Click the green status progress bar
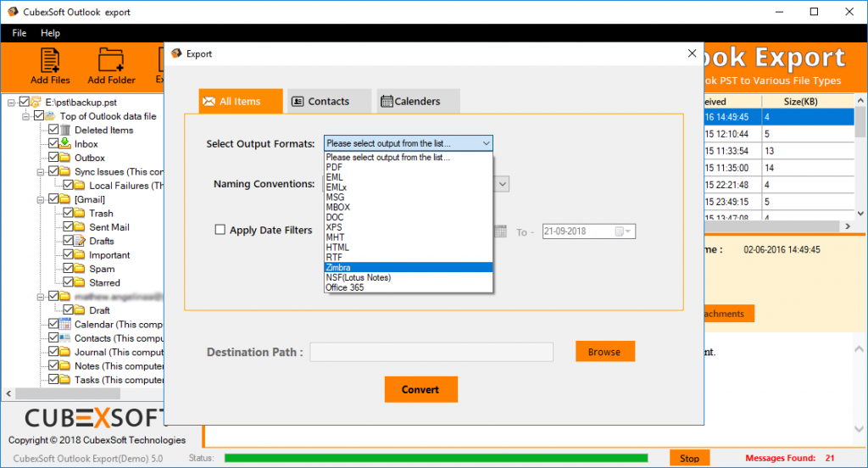The height and width of the screenshot is (468, 868). tap(436, 458)
